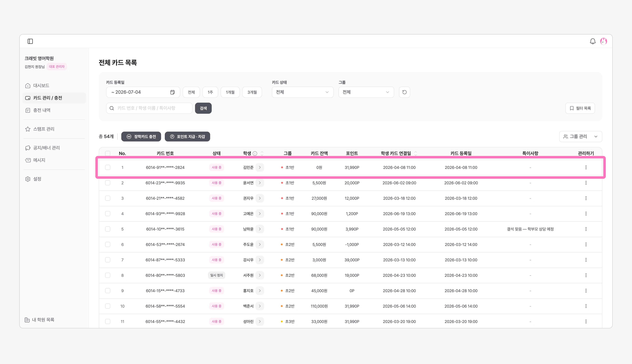Check the row checkbox for card 6014-21**-****-4582

[108, 198]
